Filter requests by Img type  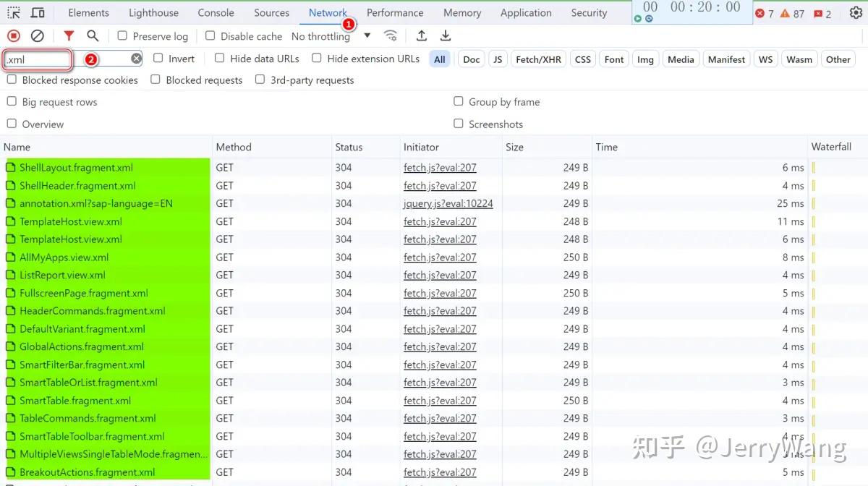click(645, 59)
